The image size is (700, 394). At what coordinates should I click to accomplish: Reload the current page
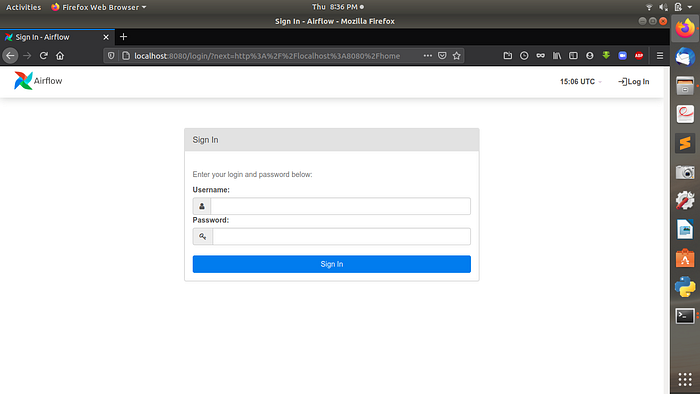[x=43, y=56]
